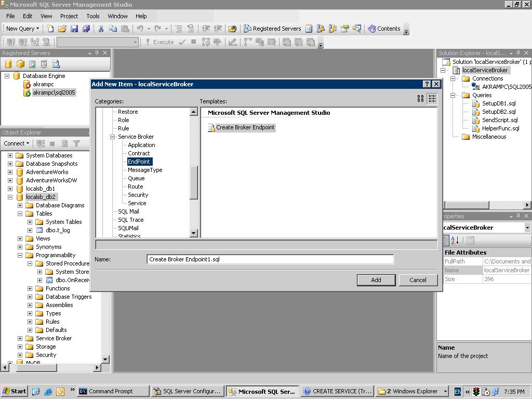Click the Add button in the dialog
The height and width of the screenshot is (399, 532).
376,280
